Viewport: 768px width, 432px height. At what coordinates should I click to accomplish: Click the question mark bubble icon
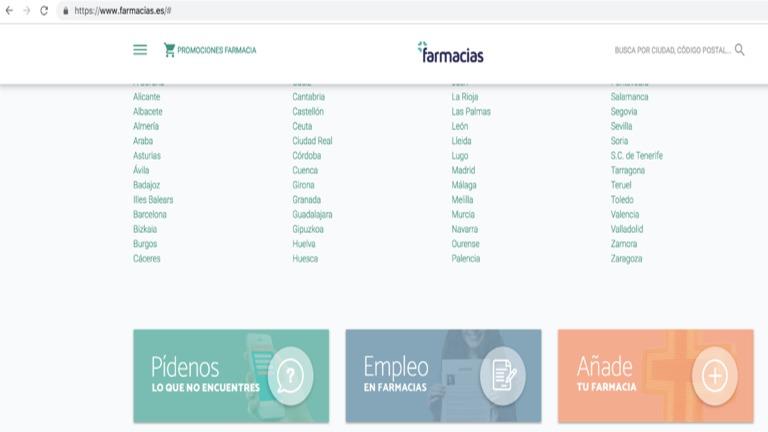290,376
